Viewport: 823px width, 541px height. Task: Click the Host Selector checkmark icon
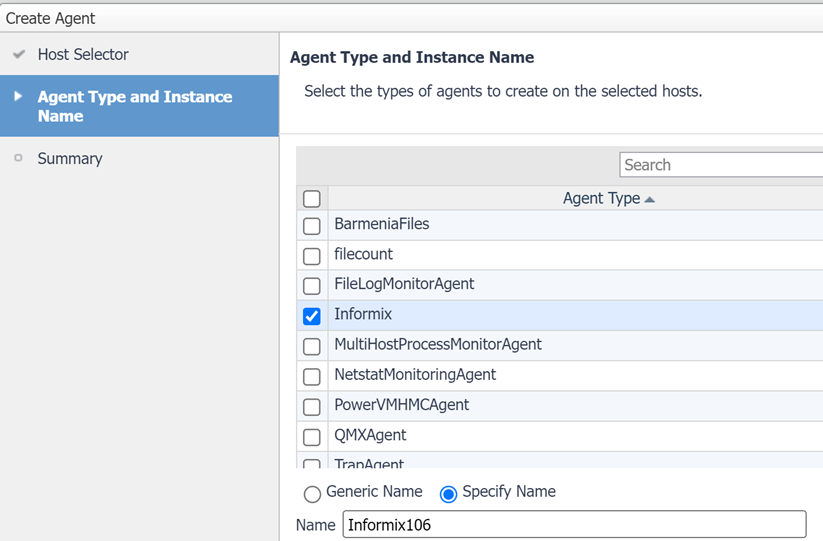[18, 55]
